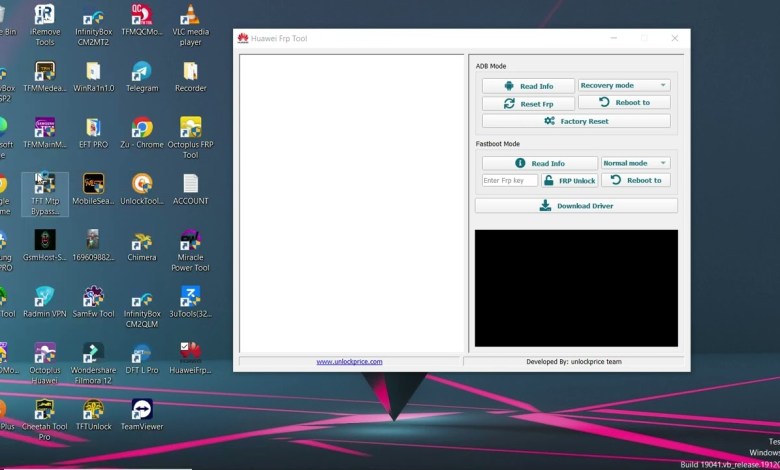Screen dimensions: 780x470
Task: Click Reboot to in Fastboot Mode
Action: [635, 181]
